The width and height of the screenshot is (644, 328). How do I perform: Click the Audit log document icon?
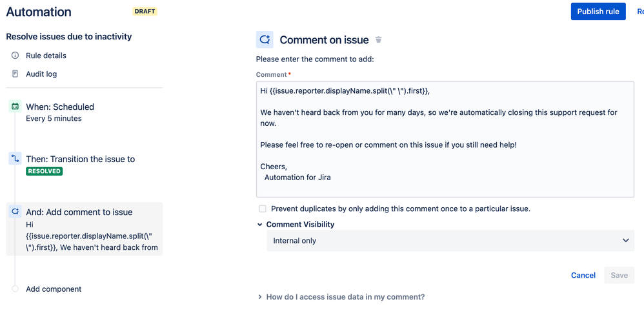point(15,74)
